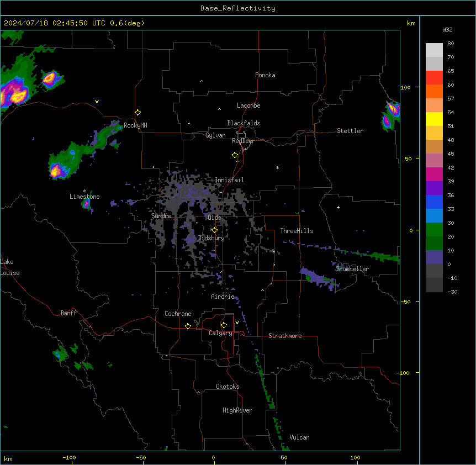Viewport: 476px width, 465px height.
Task: Click the Vulcan town label
Action: (x=299, y=437)
